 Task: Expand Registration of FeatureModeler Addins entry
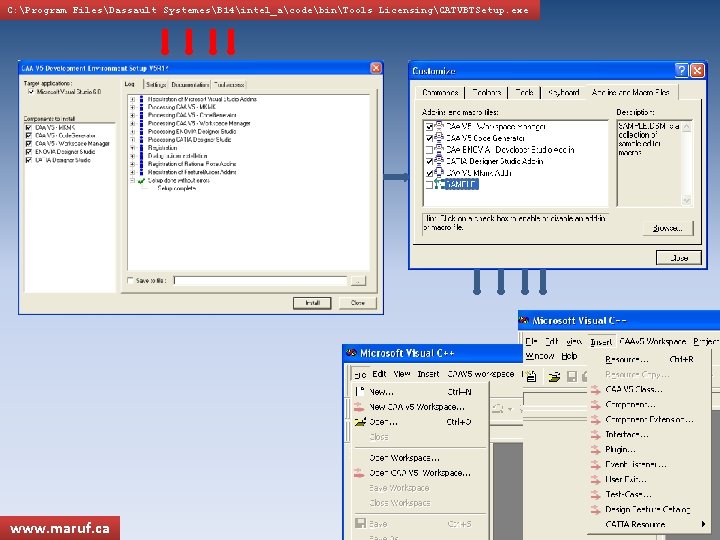click(133, 172)
